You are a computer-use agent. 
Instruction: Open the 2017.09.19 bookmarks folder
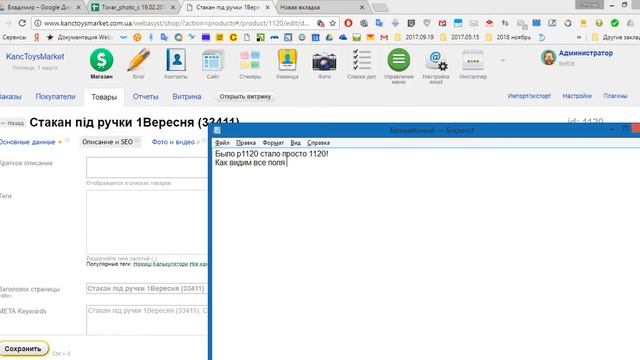pos(414,37)
